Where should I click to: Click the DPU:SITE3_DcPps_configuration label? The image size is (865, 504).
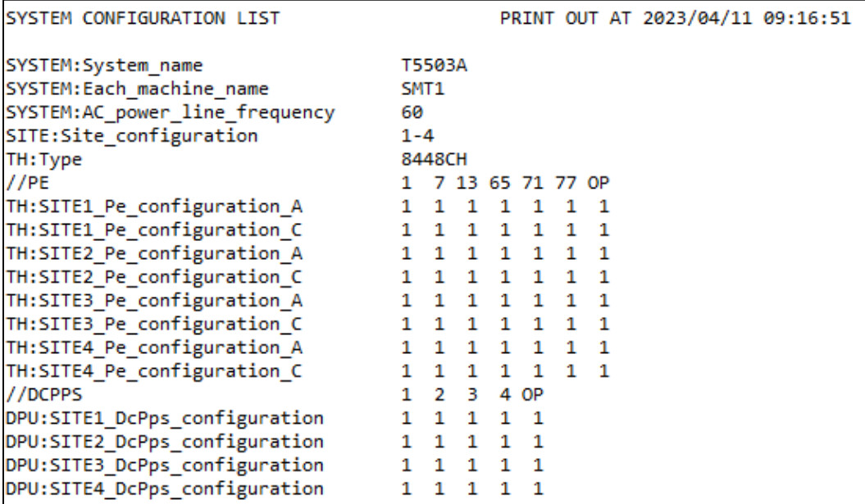(x=162, y=466)
